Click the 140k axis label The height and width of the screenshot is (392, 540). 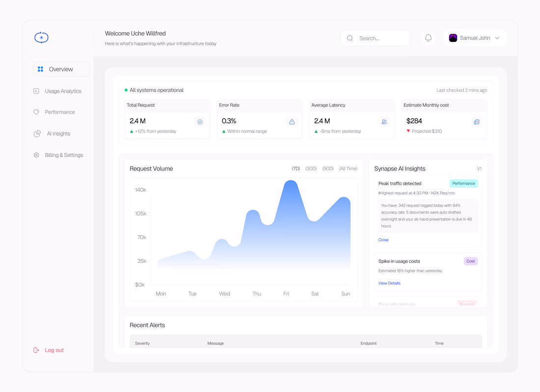[140, 190]
